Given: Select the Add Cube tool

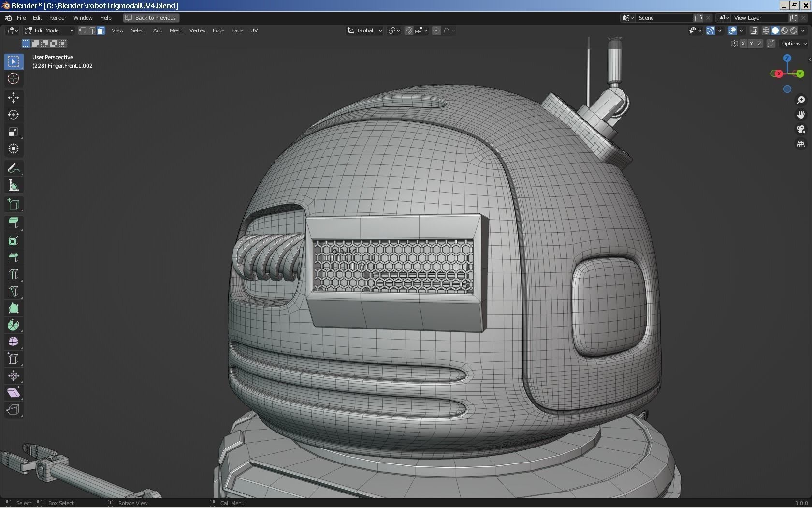Looking at the screenshot, I should 14,205.
